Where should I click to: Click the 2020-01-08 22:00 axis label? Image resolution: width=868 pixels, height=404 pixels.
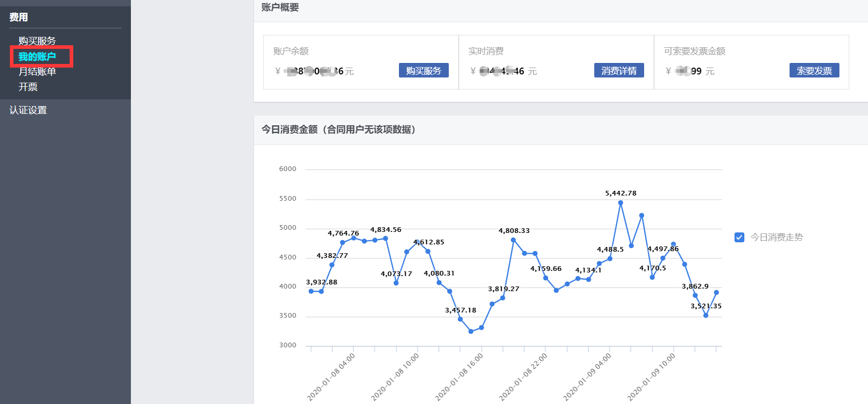click(523, 377)
